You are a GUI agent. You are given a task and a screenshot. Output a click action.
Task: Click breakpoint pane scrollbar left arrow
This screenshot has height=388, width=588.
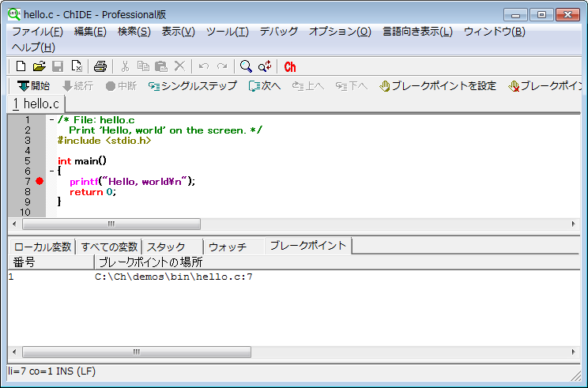click(x=14, y=352)
